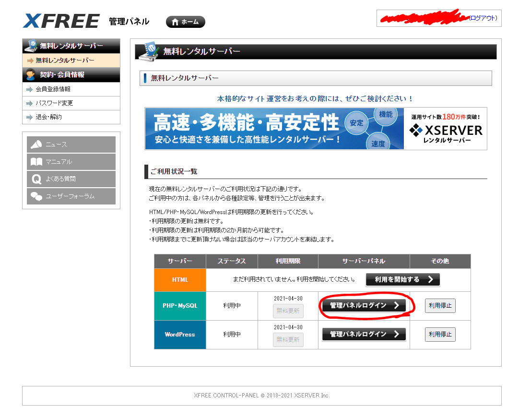Click 無料更新 in the PHP・MySQL row
The width and height of the screenshot is (507, 420).
pyautogui.click(x=288, y=311)
